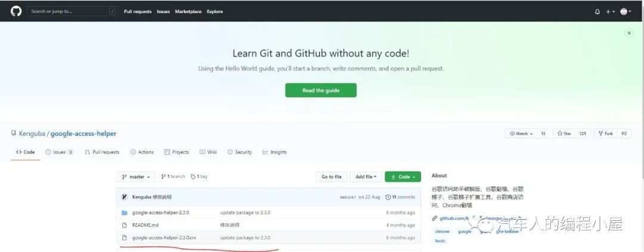The image size is (644, 252).
Task: Select the hosts topic tag
Action: (440, 241)
